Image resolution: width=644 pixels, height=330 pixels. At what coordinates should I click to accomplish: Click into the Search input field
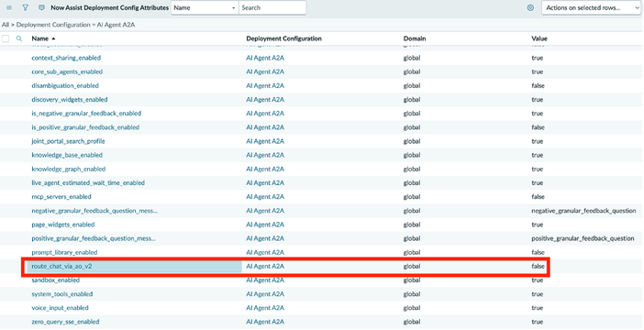[x=272, y=8]
